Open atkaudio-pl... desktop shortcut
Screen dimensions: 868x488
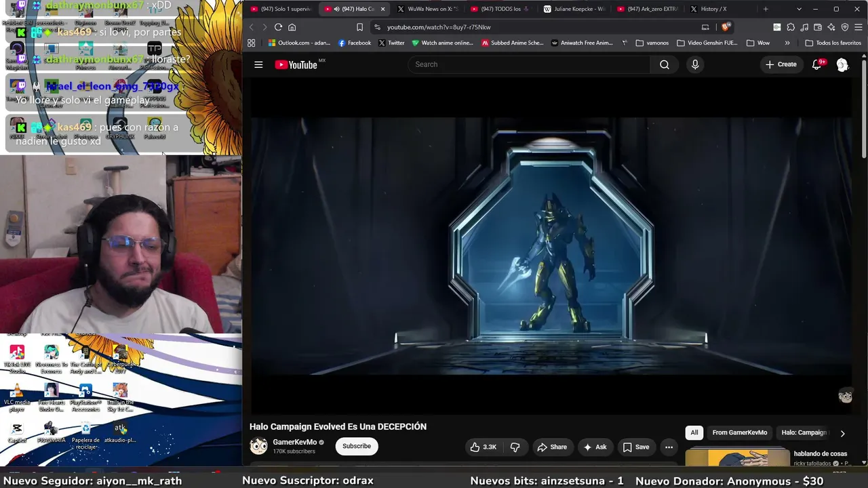[120, 432]
